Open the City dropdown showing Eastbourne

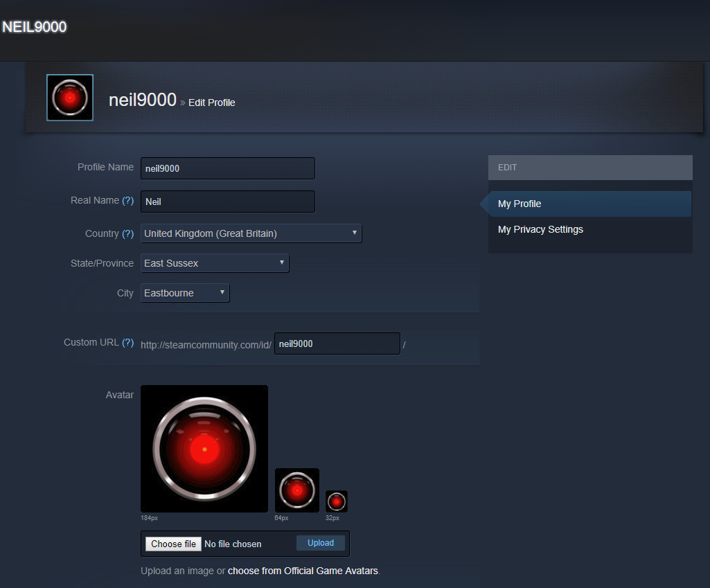click(185, 293)
